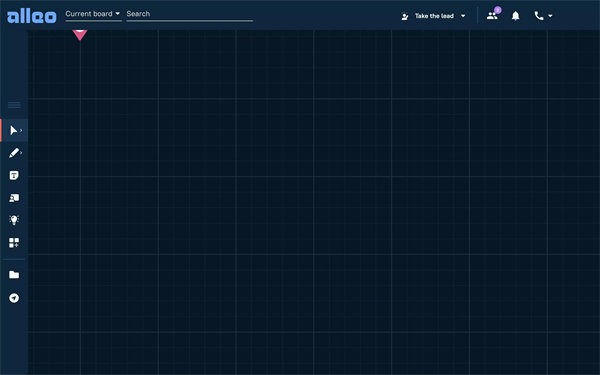This screenshot has height=375, width=600.
Task: Click the phone call icon
Action: point(539,16)
